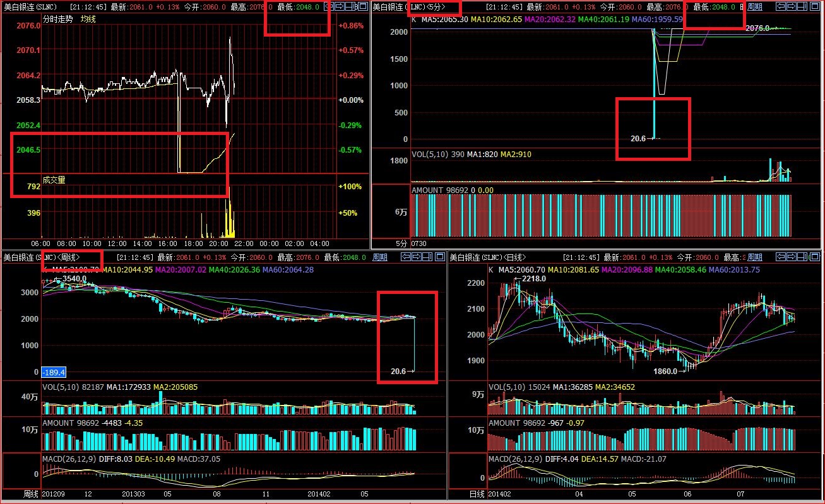Open 周期 period selector in weekly panel
This screenshot has width=825, height=504.
click(380, 257)
